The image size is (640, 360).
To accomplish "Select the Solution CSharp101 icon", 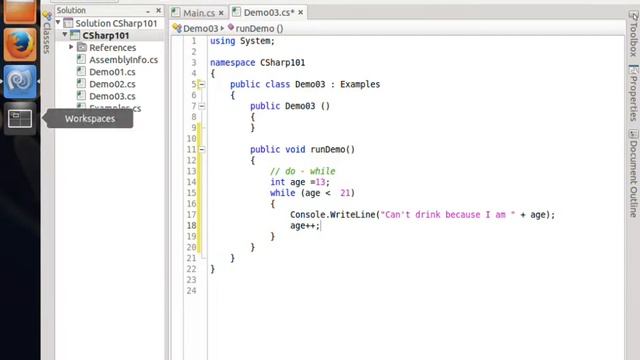I will (x=68, y=23).
